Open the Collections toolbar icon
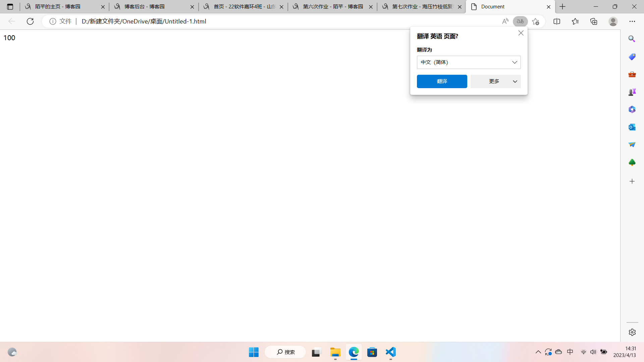Screen dimensions: 644x362 pos(594,21)
